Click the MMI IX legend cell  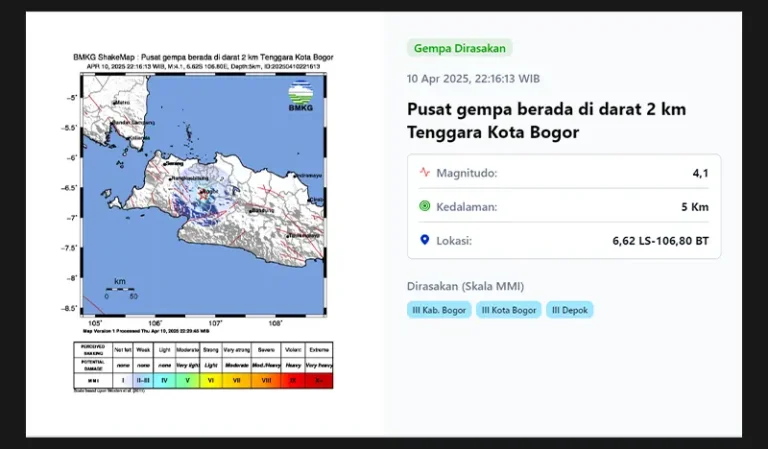click(293, 380)
